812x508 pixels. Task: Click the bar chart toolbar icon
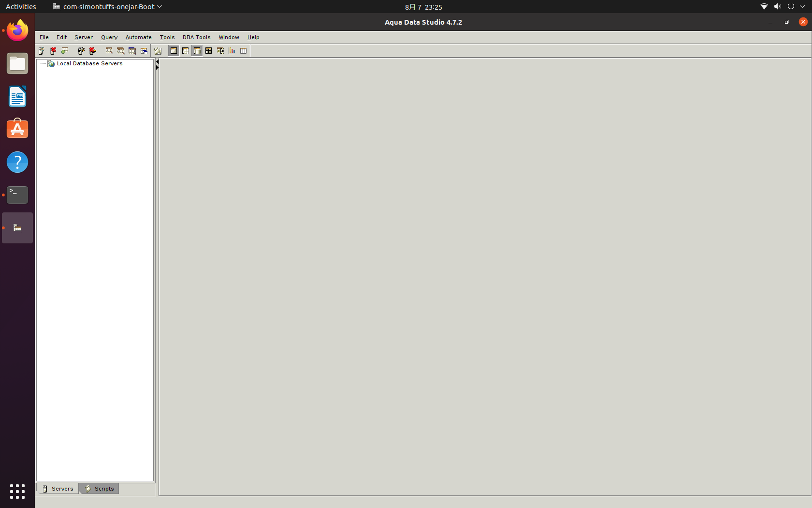[x=232, y=51]
